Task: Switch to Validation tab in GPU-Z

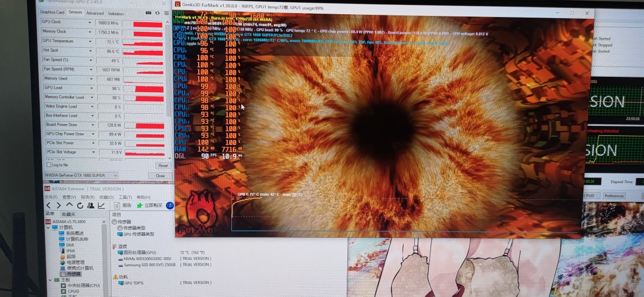Action: 116,13
